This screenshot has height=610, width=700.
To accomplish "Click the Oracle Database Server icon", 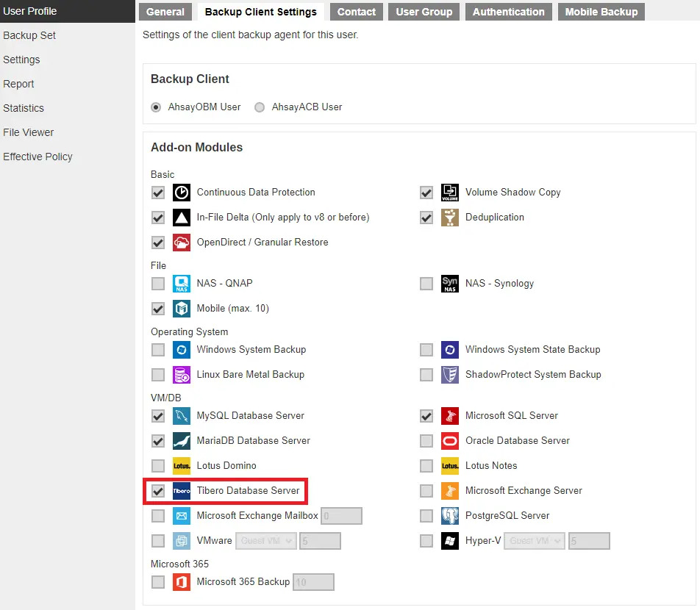I will pyautogui.click(x=449, y=441).
